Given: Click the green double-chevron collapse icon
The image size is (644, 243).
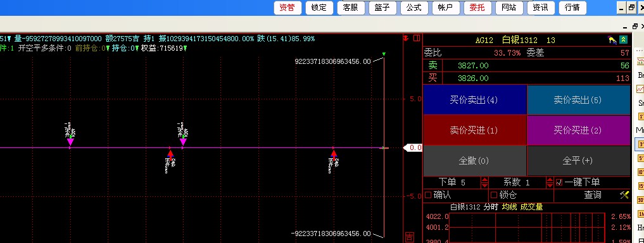Looking at the screenshot, I should pos(624,40).
